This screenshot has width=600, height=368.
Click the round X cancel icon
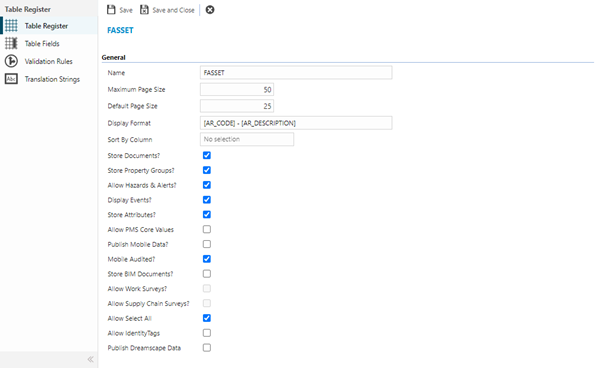(x=210, y=10)
